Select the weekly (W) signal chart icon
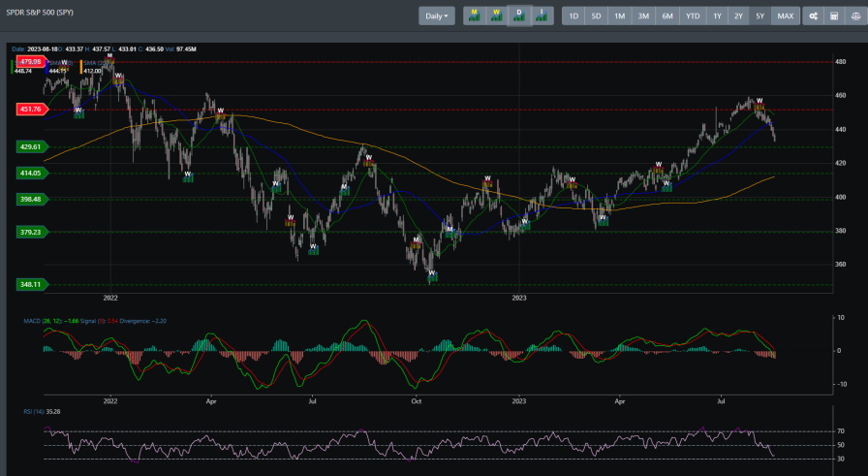Image resolution: width=868 pixels, height=476 pixels. point(497,16)
